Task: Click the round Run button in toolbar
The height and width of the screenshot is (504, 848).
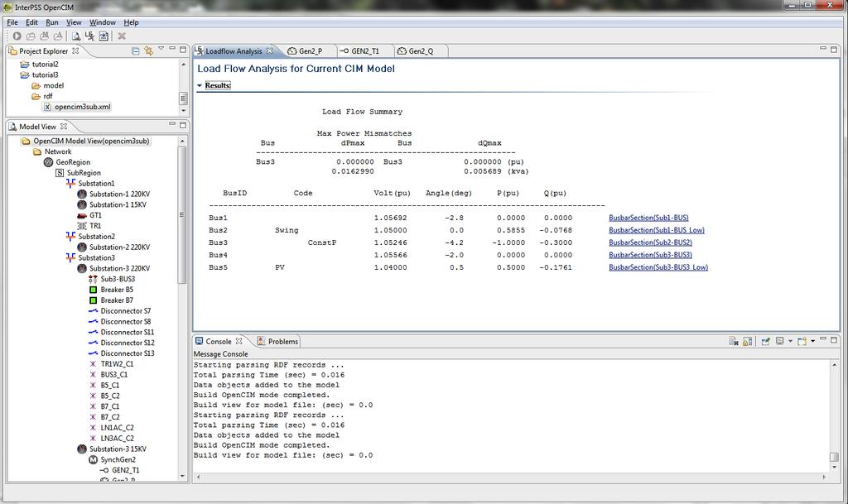Action: pos(17,36)
